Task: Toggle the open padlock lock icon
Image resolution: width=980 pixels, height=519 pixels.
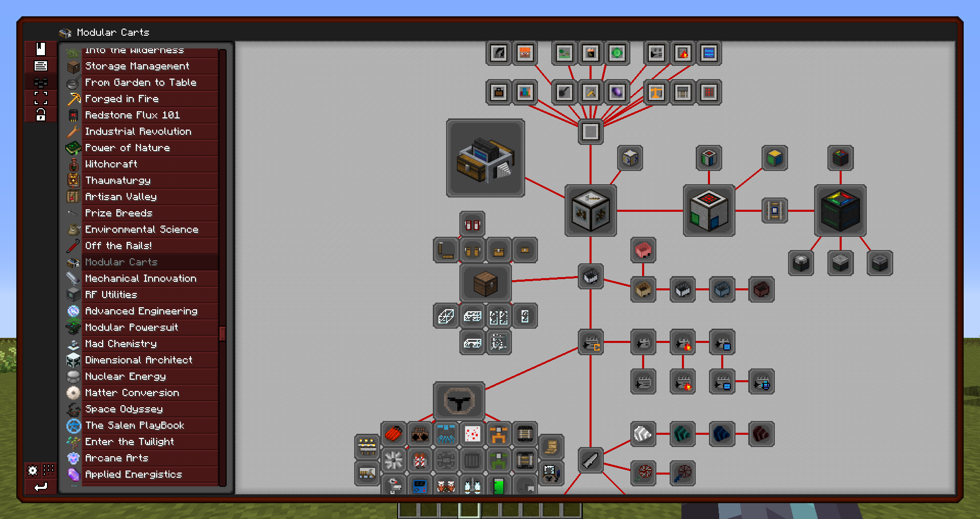Action: click(x=41, y=114)
